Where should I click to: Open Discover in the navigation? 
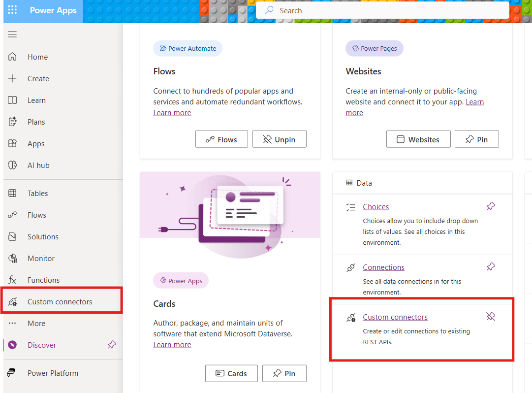(63, 345)
